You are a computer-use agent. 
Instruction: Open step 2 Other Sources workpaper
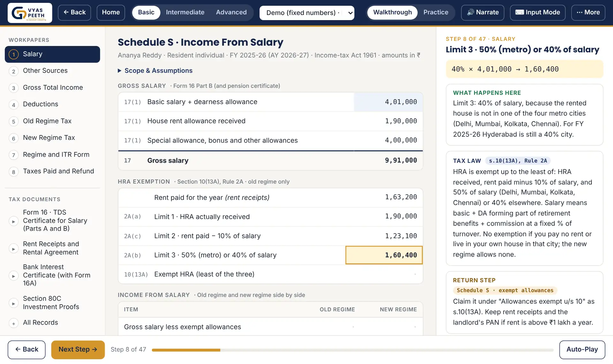click(52, 71)
